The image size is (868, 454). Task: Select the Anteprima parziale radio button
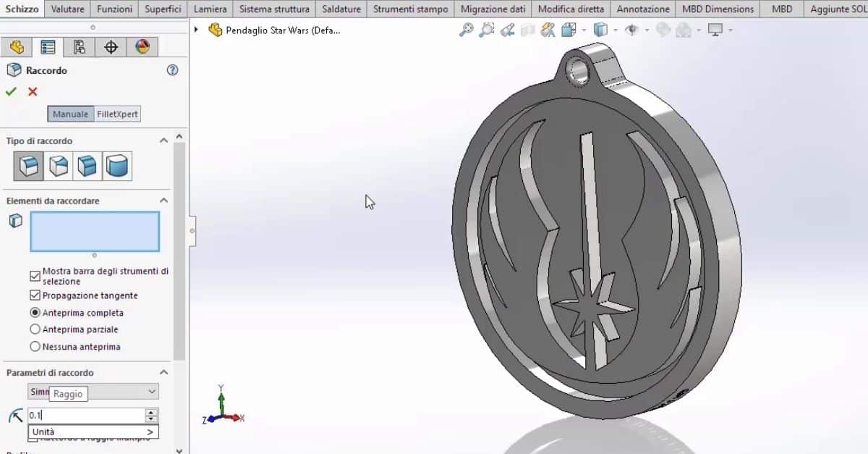(x=35, y=329)
